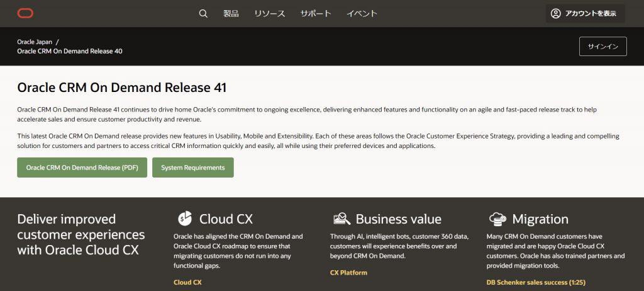Open the イベント menu
The width and height of the screenshot is (644, 291).
pyautogui.click(x=362, y=14)
